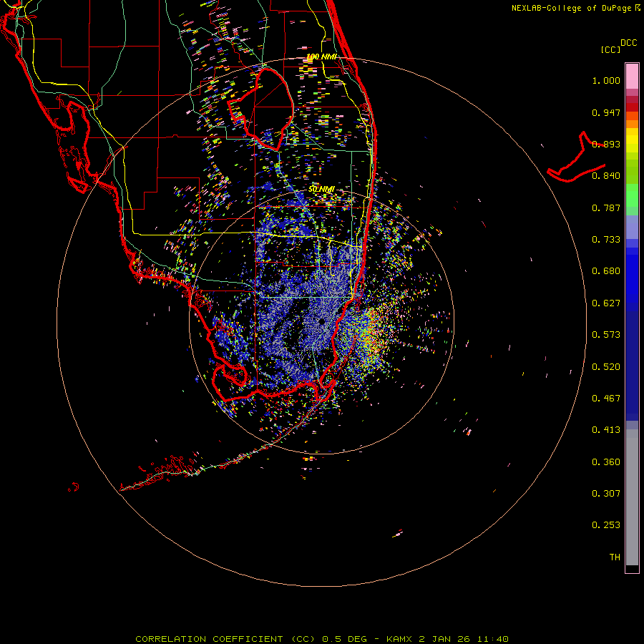Image resolution: width=644 pixels, height=644 pixels.
Task: Click the 0.573 color scale value
Action: click(606, 335)
